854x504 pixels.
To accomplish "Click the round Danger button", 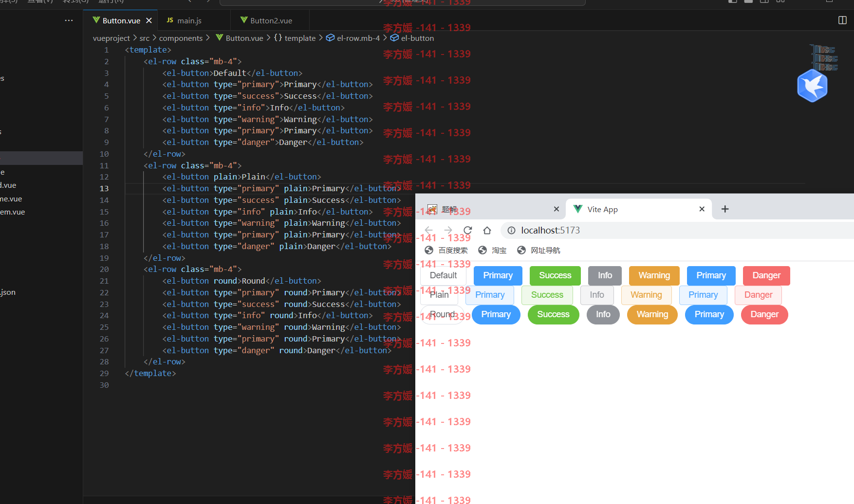I will pyautogui.click(x=764, y=314).
